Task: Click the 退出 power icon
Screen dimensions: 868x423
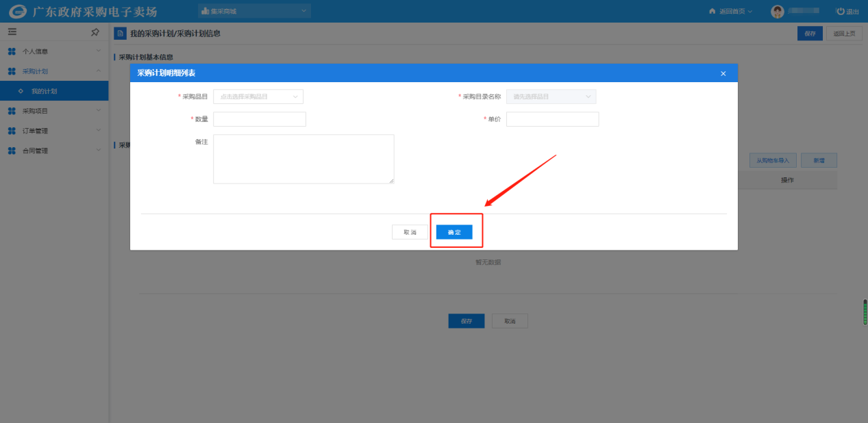Action: 840,11
